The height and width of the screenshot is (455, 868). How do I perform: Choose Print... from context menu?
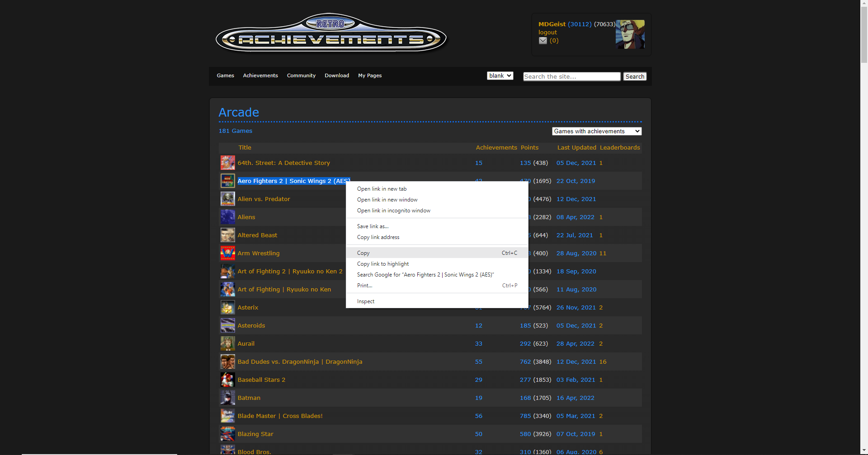click(437, 286)
